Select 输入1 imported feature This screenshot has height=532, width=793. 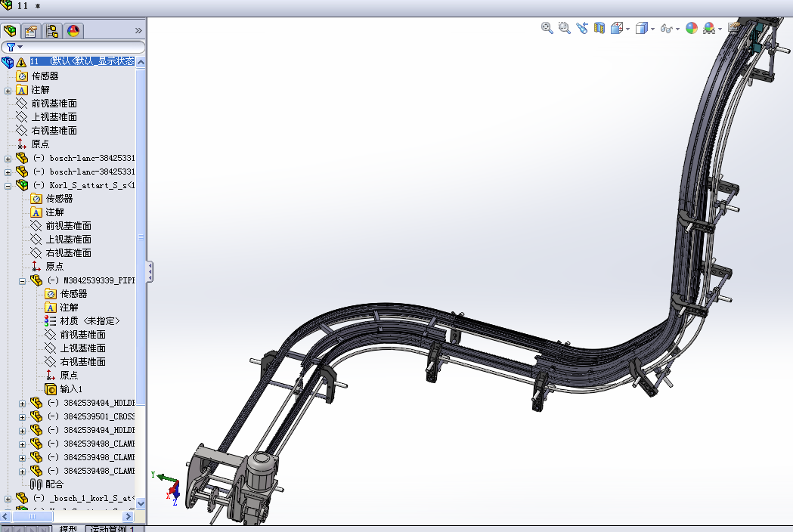71,389
